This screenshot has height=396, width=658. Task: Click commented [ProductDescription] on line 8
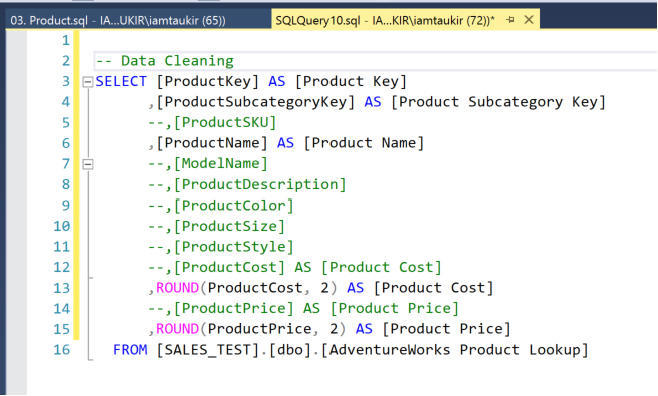pos(260,185)
